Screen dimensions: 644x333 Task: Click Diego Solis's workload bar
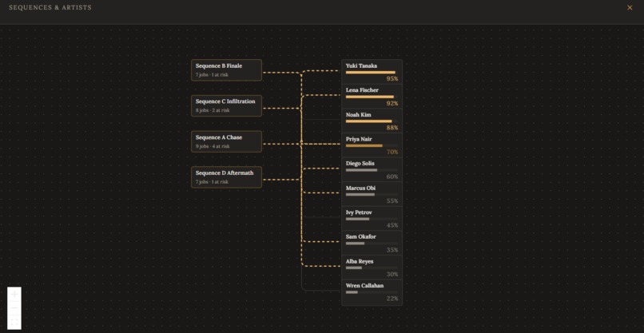[x=372, y=170]
